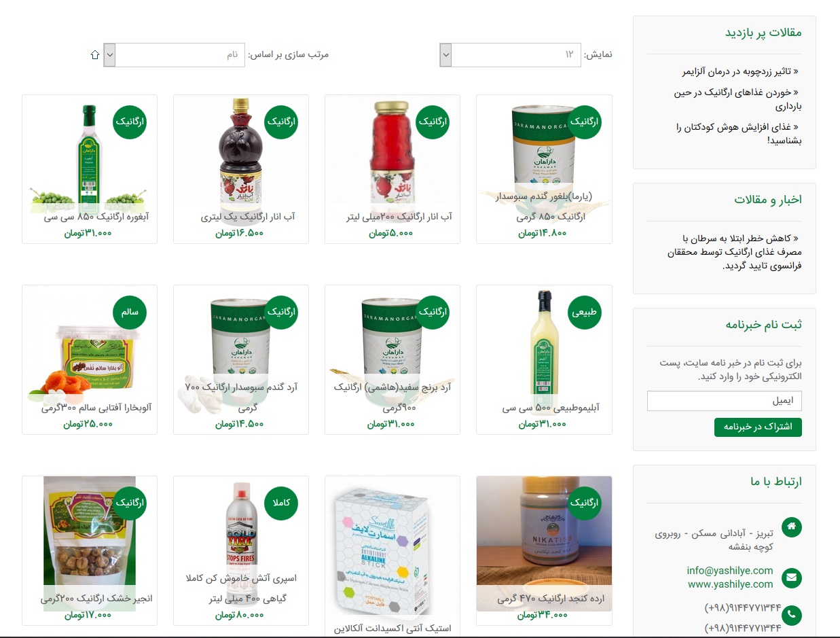
Task: Click the اشتراک در خبرنامه subscribe button
Action: (x=758, y=427)
